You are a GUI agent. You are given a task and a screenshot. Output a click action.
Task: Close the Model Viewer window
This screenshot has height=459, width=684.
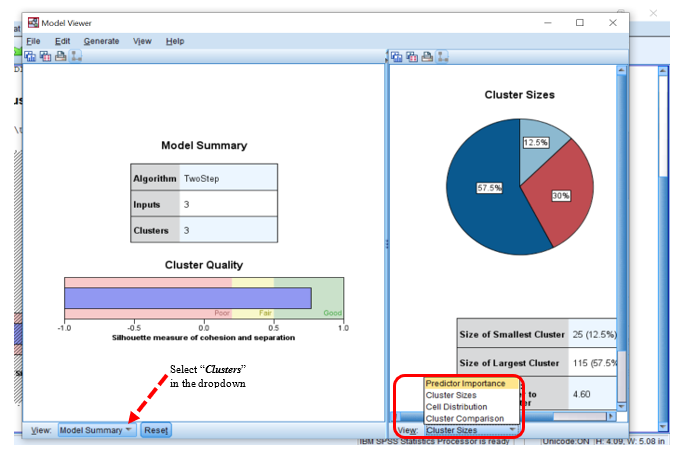point(613,23)
